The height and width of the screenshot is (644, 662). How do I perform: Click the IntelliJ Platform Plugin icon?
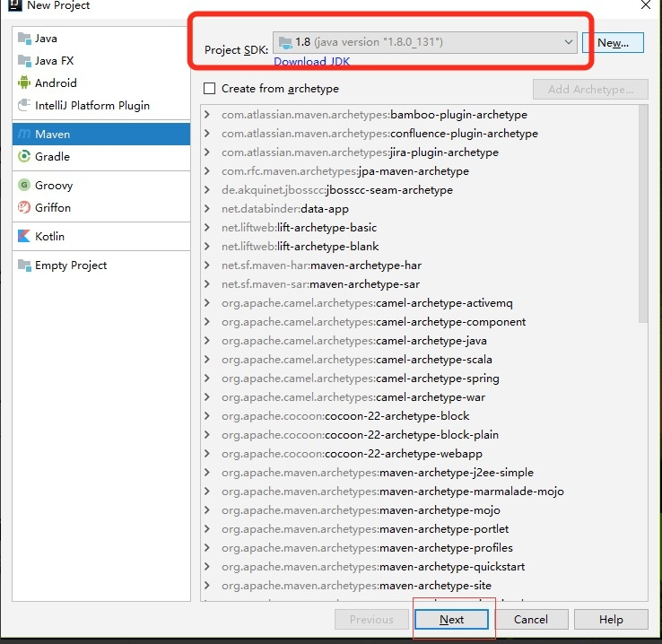click(x=24, y=105)
